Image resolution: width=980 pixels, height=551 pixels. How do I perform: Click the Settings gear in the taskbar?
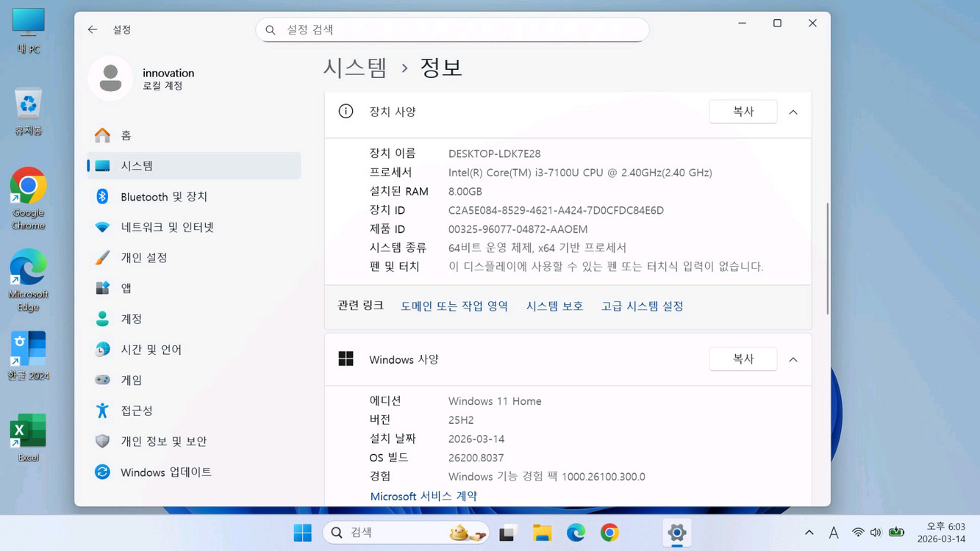point(676,532)
